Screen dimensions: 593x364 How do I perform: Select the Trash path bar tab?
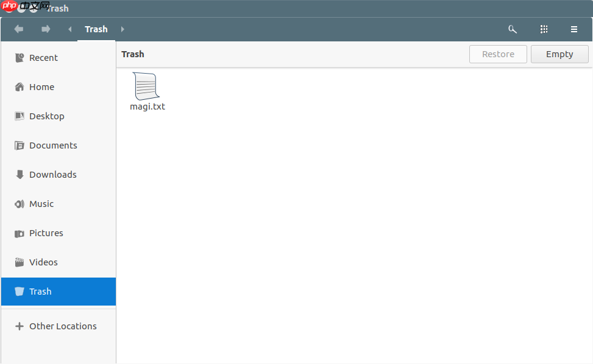96,29
